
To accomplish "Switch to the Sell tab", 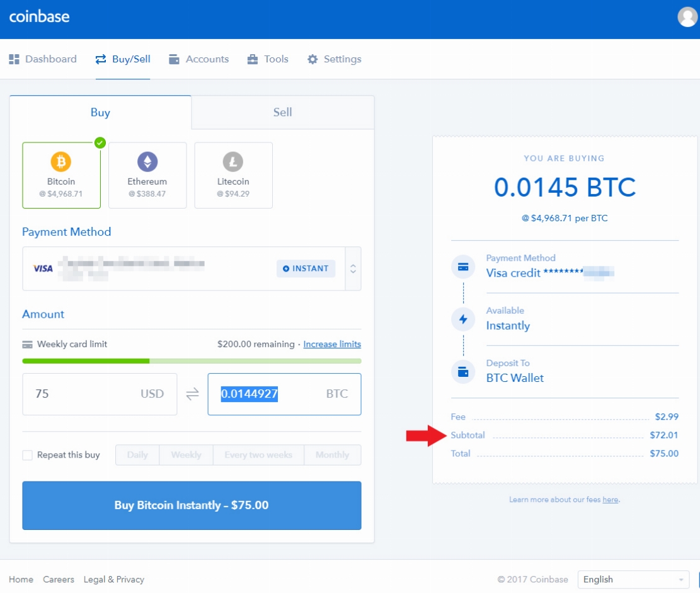I will point(282,112).
